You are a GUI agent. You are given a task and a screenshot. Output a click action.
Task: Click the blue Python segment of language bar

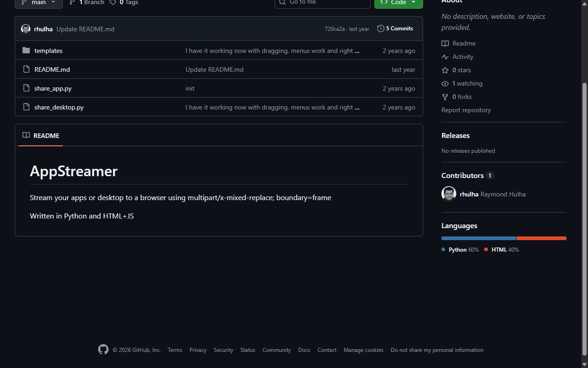point(479,238)
